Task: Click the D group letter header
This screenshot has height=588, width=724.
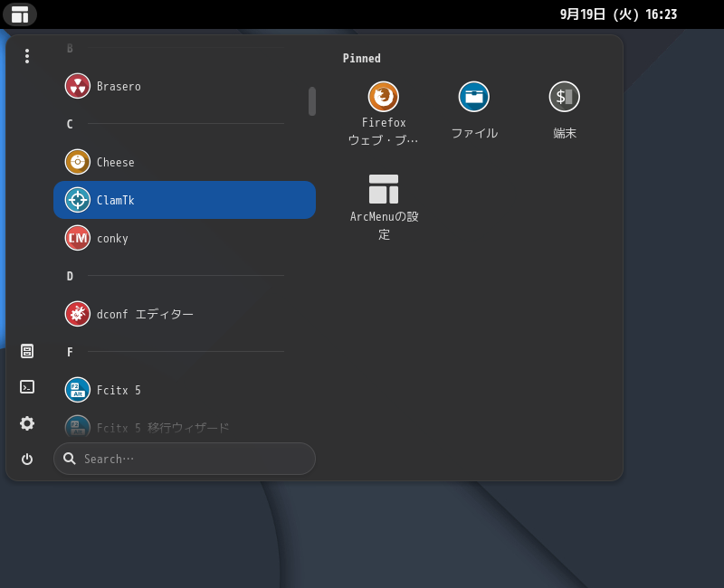Action: pyautogui.click(x=70, y=276)
